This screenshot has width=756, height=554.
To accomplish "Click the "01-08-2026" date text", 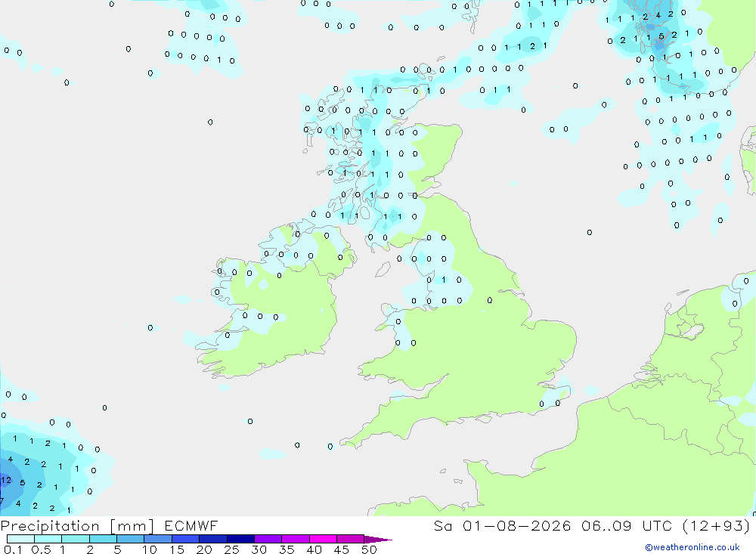I will tap(517, 525).
